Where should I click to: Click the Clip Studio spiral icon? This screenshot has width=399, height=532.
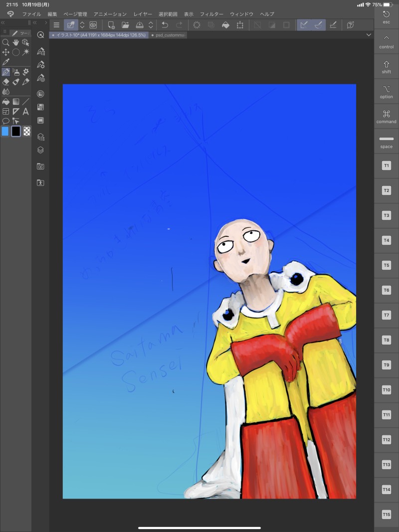(x=93, y=25)
